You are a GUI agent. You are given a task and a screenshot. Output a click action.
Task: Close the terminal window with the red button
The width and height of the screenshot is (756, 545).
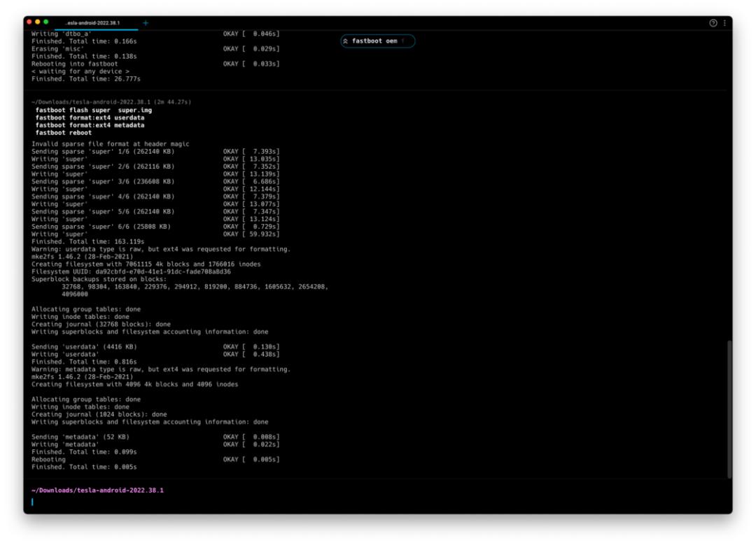pyautogui.click(x=29, y=22)
